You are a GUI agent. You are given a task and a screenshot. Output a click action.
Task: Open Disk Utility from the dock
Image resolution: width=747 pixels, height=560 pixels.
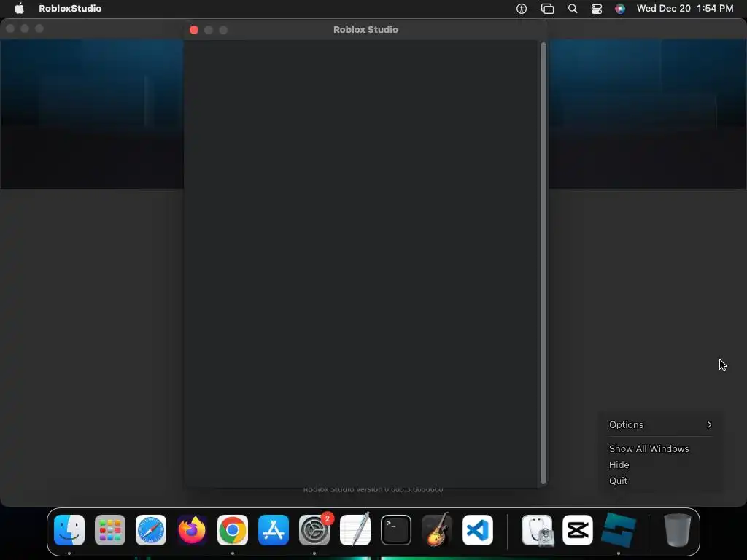(537, 530)
